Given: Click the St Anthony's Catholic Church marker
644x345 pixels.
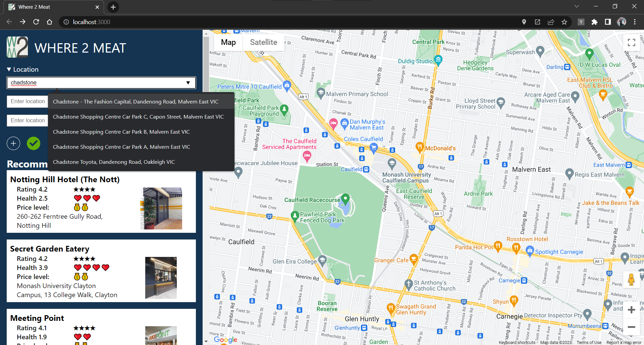Looking at the screenshot, I should pos(409,284).
